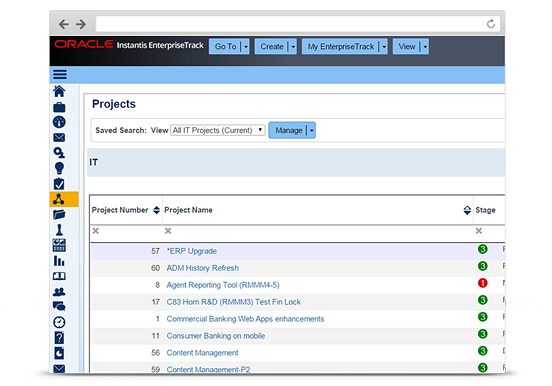This screenshot has width=552, height=386.
Task: Open the people group icon in sidebar
Action: 59,292
